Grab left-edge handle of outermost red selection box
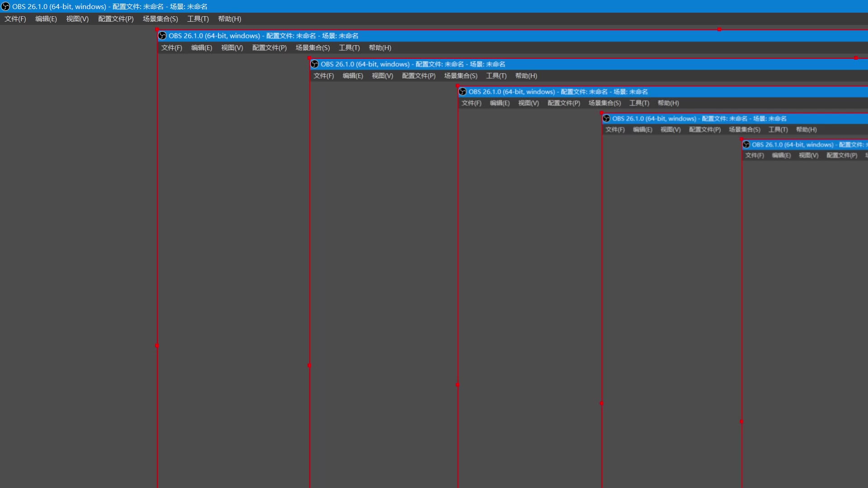The image size is (868, 488). coord(157,346)
